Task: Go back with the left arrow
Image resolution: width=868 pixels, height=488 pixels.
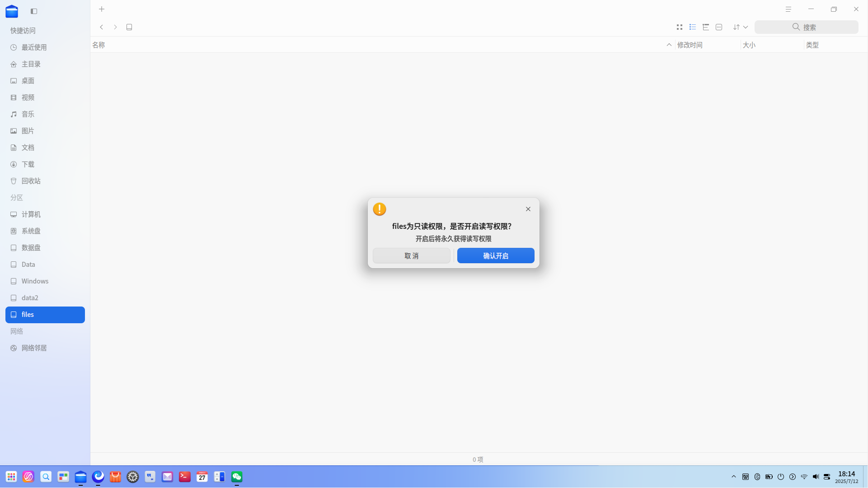Action: (102, 27)
